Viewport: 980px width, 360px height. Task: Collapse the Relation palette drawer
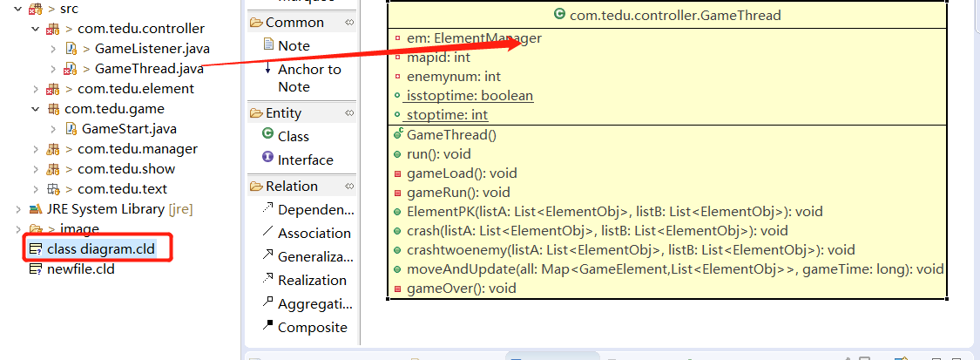click(x=292, y=187)
